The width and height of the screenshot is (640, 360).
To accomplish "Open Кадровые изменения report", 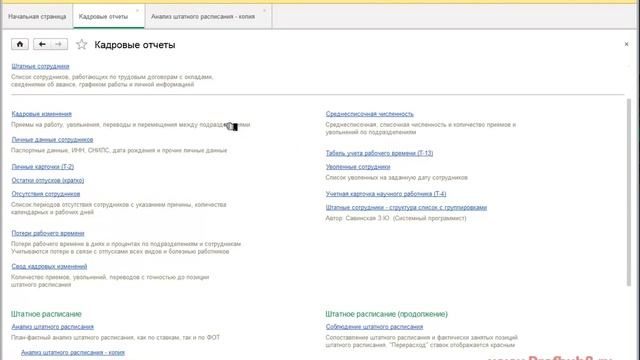I will click(42, 114).
